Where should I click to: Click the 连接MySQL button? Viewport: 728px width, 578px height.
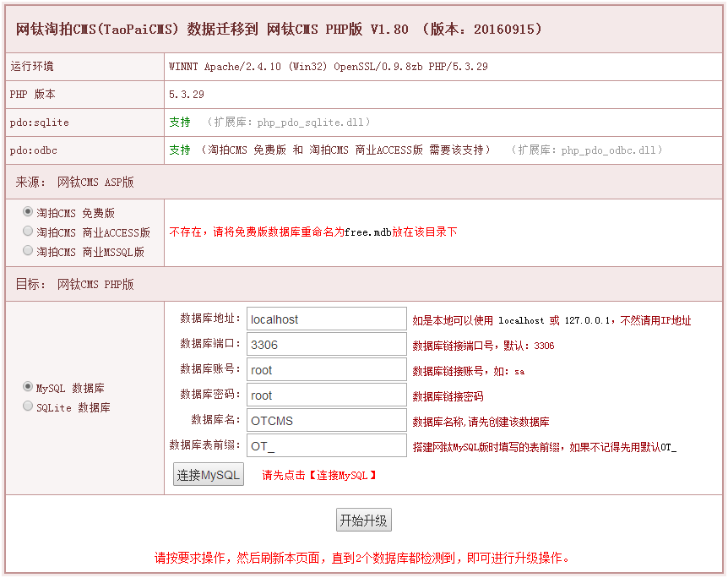point(208,474)
